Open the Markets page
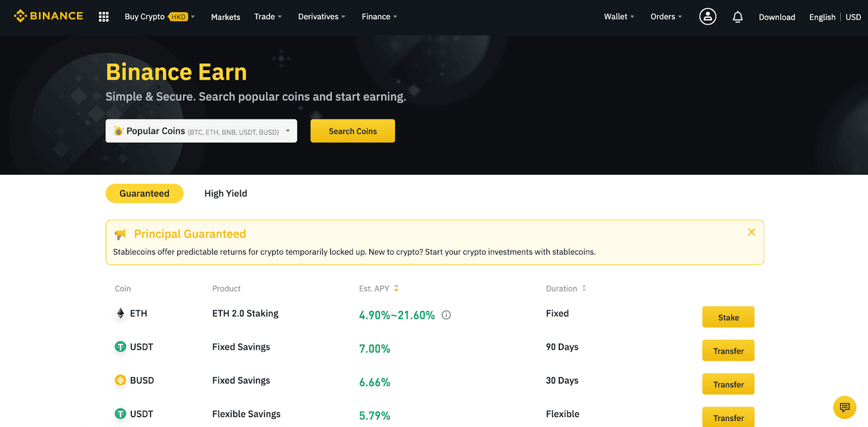The height and width of the screenshot is (427, 868). 226,17
